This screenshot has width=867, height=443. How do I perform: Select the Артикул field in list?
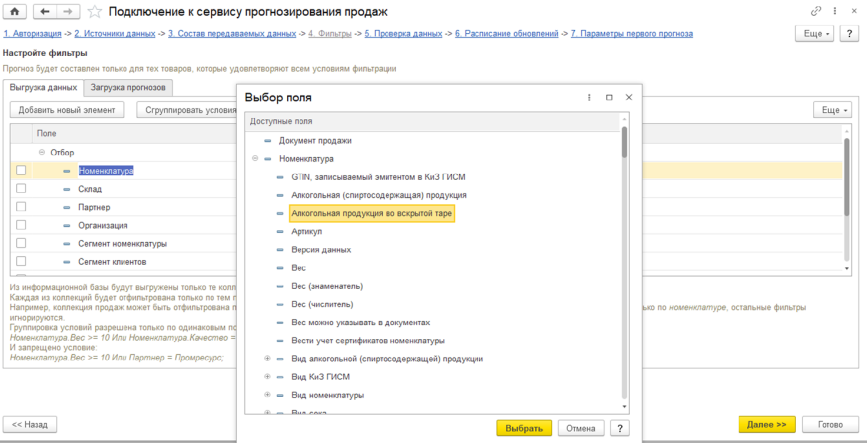tap(307, 231)
